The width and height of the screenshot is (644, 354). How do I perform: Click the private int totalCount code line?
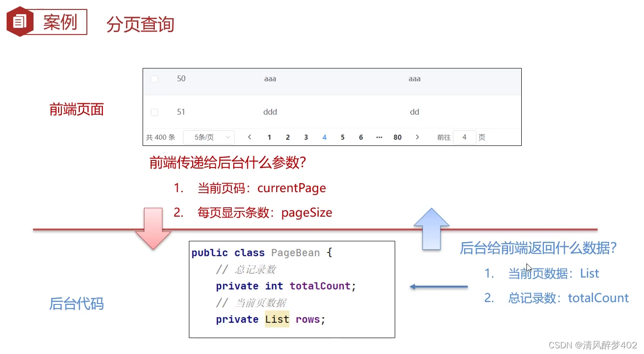[x=286, y=286]
